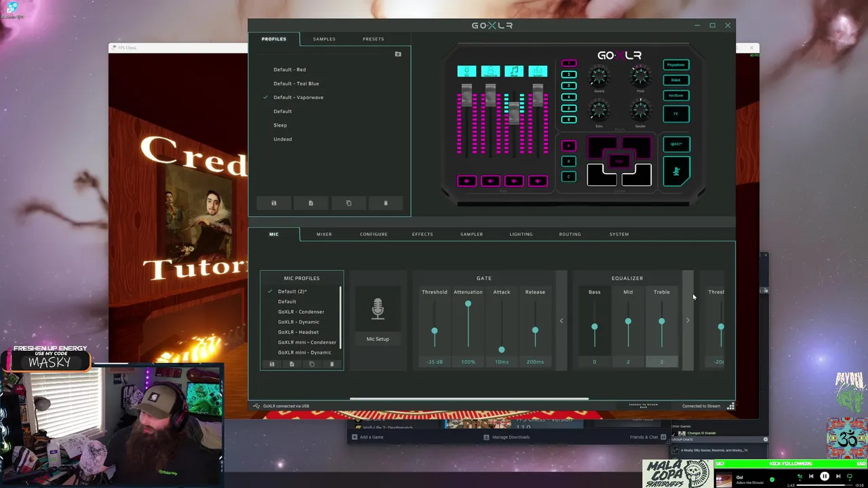Mute the System channel fader

pos(538,181)
